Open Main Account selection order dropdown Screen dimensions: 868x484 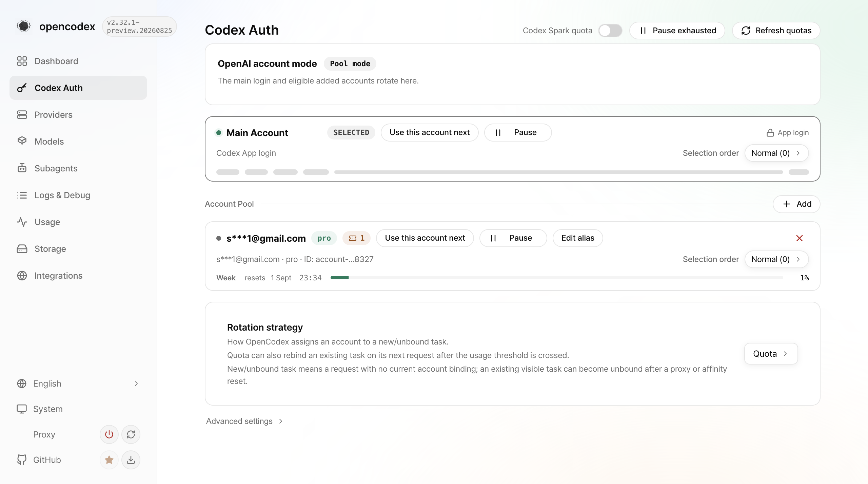coord(776,153)
